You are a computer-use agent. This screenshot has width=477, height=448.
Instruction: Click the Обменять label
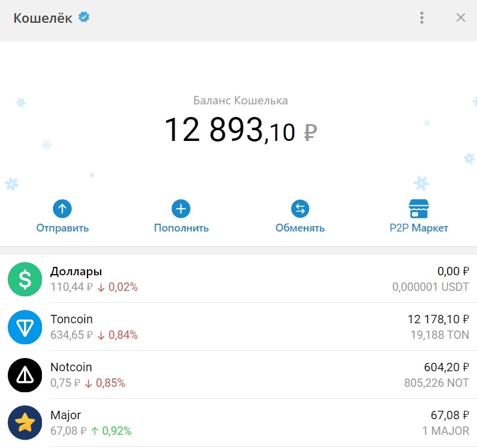[x=300, y=228]
